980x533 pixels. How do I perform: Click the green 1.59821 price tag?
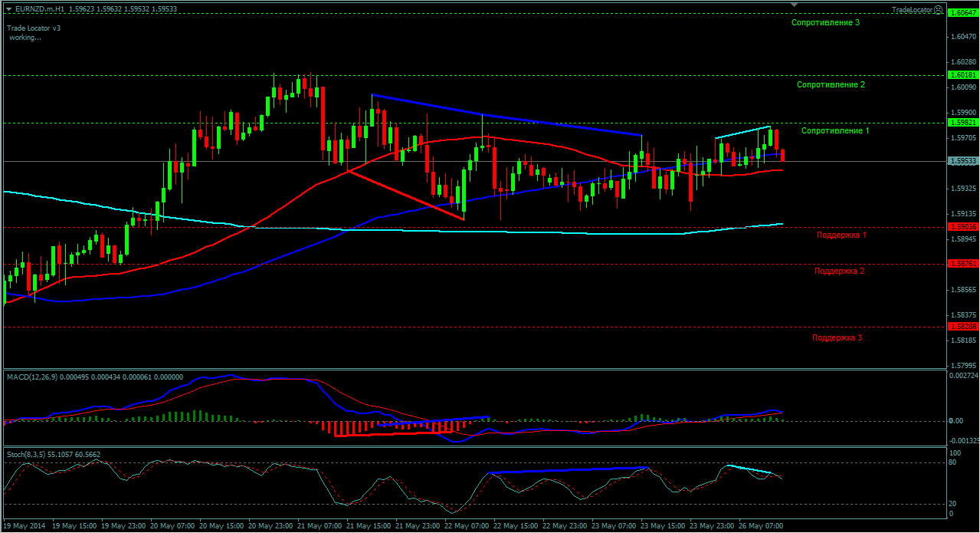(962, 123)
